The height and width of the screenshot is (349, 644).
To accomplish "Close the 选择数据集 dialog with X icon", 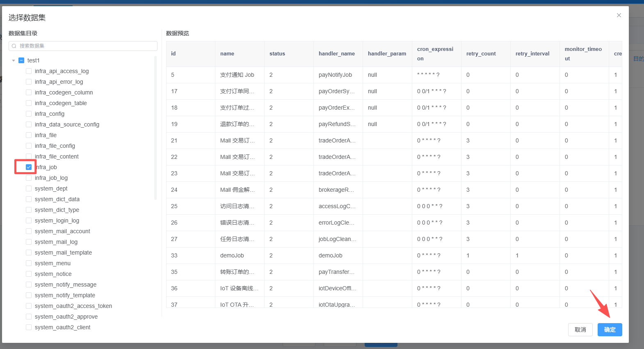I will (x=619, y=15).
